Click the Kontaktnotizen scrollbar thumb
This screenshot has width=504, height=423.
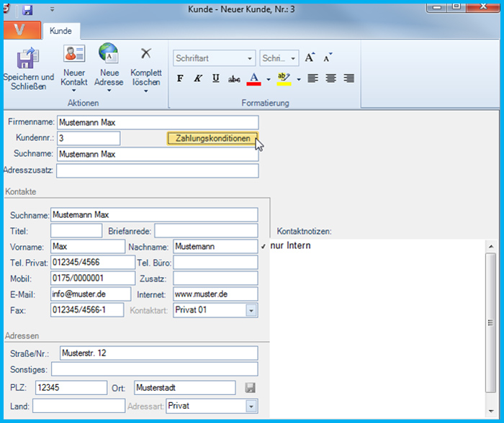(x=490, y=322)
